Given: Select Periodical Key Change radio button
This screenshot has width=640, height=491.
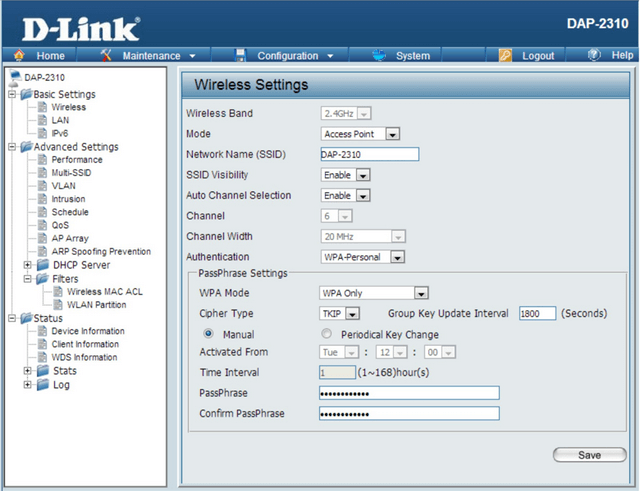Looking at the screenshot, I should tap(327, 334).
